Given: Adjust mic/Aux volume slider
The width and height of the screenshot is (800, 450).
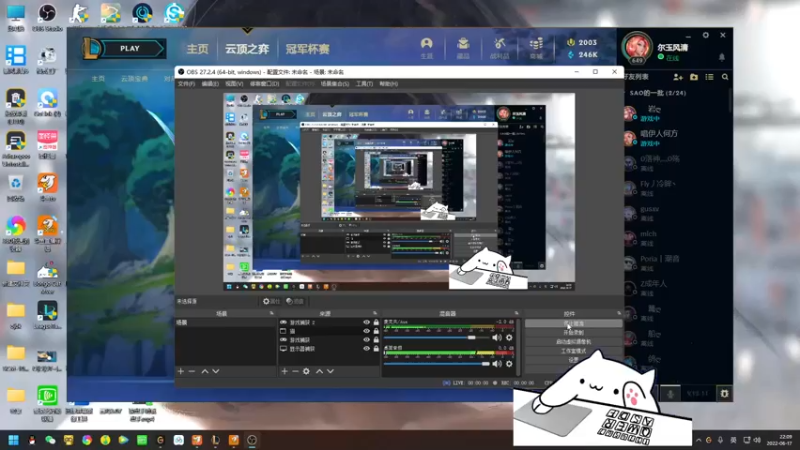Looking at the screenshot, I should coord(436,337).
